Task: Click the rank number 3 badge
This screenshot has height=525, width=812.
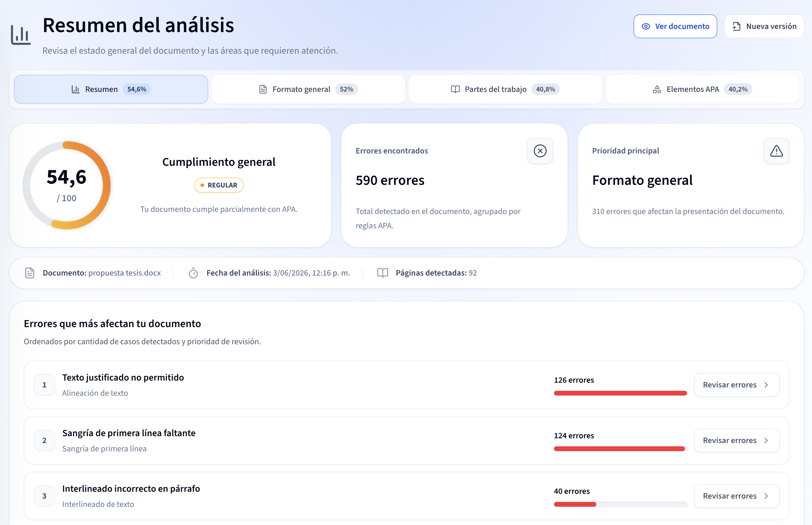Action: point(44,496)
